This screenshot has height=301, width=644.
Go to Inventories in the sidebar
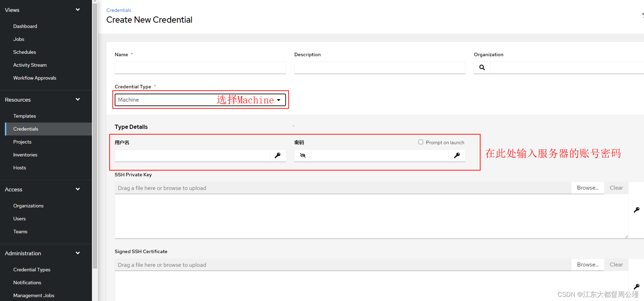pyautogui.click(x=25, y=155)
